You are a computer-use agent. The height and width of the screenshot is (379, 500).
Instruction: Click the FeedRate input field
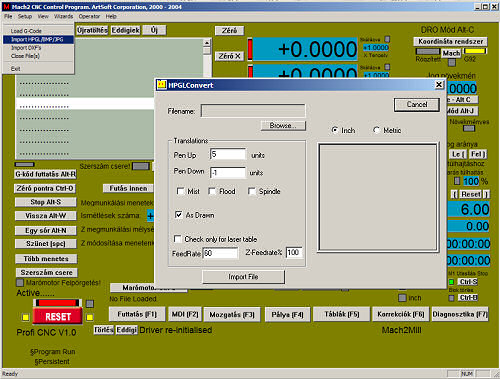pos(220,253)
